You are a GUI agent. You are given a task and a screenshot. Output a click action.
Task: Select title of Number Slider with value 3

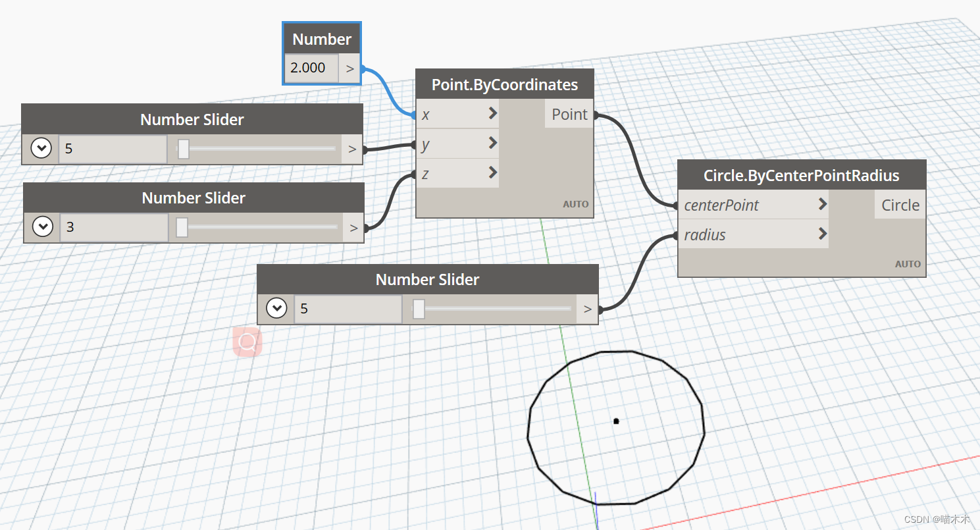193,198
